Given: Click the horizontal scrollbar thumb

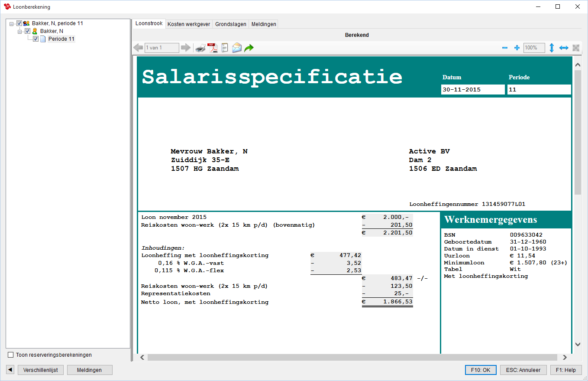Looking at the screenshot, I should tap(352, 357).
